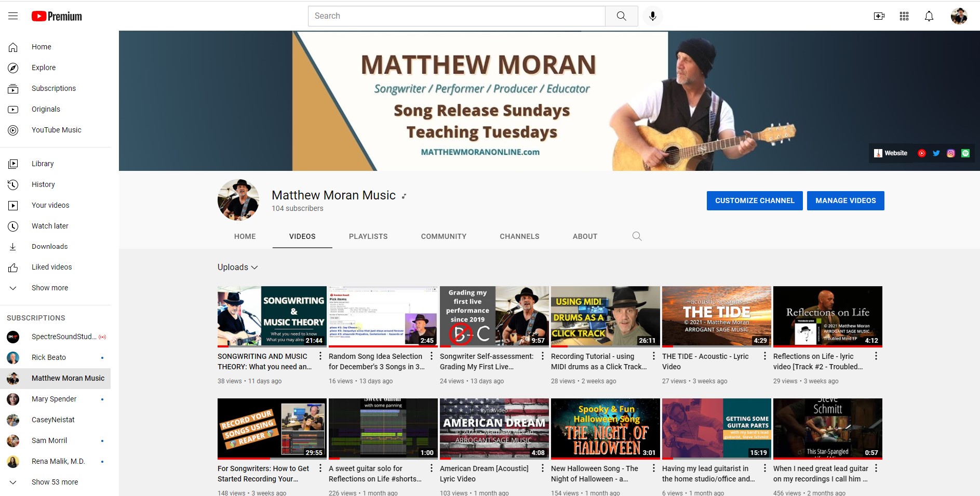
Task: Click the search magnifier button
Action: tap(621, 16)
